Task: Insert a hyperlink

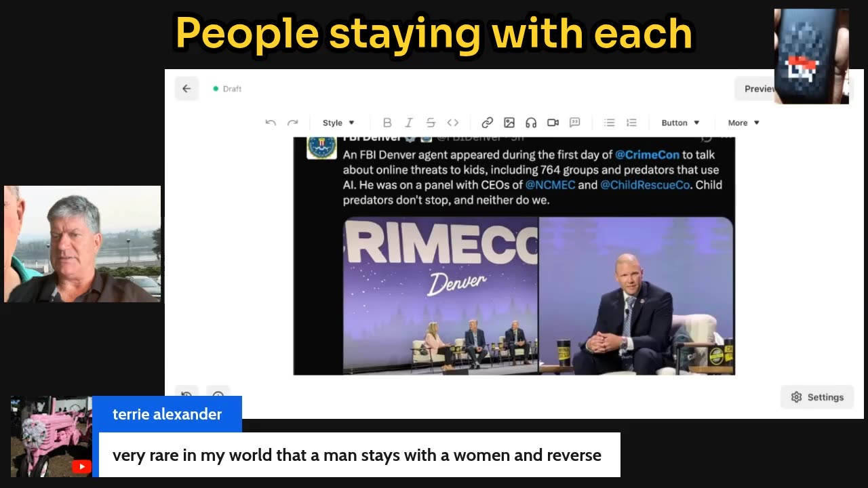Action: (487, 123)
